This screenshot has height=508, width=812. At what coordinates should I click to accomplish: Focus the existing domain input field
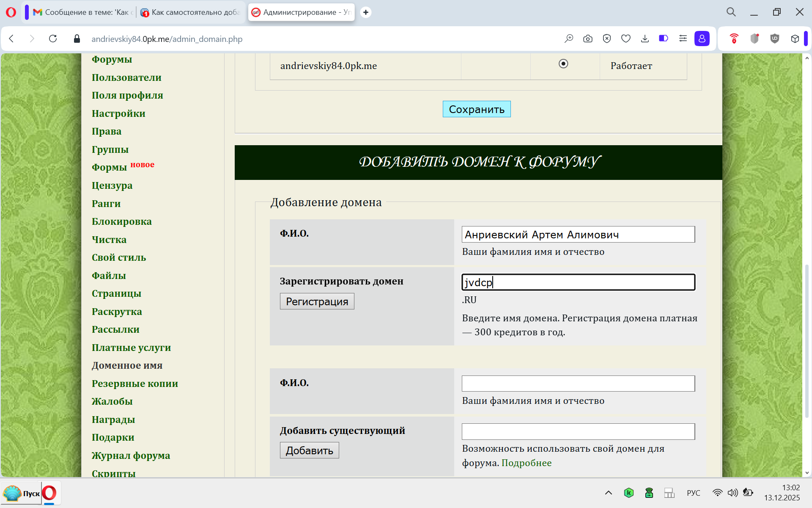click(578, 431)
